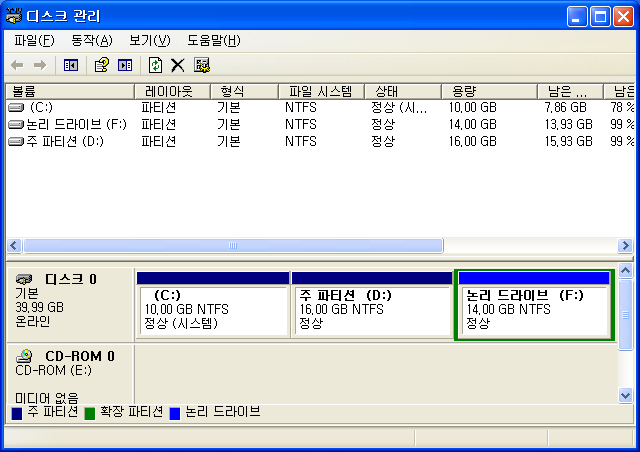Click the CD-ROM (E:) label panel

(x=70, y=375)
